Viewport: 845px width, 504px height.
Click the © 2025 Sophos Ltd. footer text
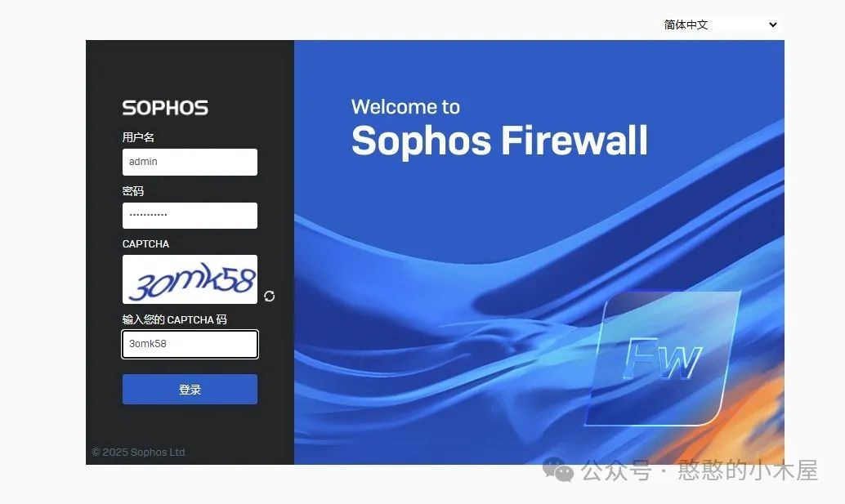click(140, 453)
